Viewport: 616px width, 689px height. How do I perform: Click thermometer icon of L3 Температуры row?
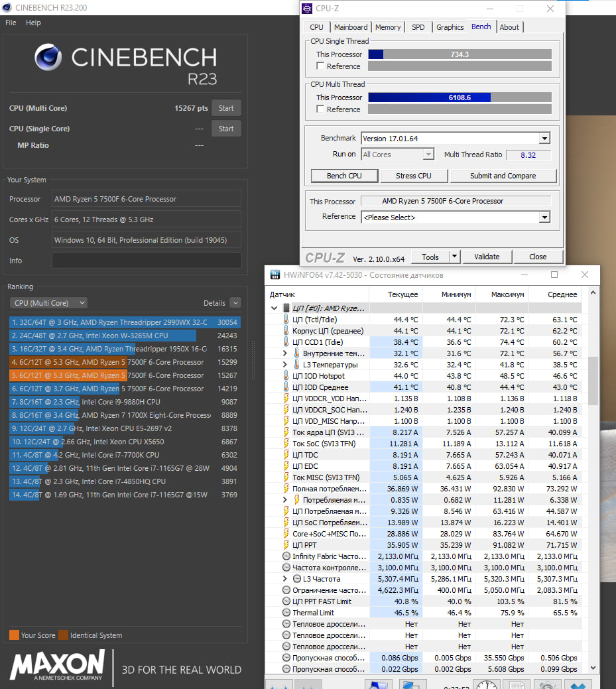click(296, 364)
